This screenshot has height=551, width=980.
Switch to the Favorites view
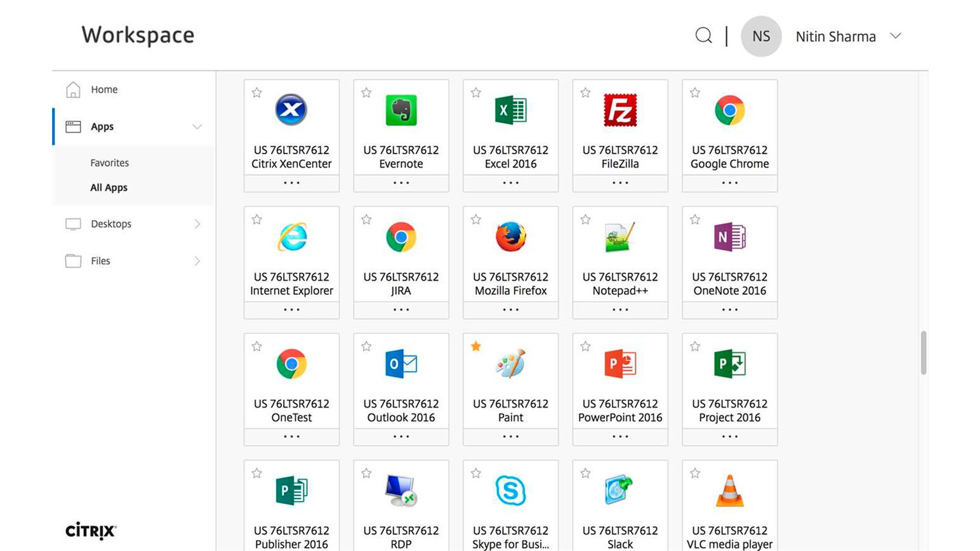click(x=109, y=163)
